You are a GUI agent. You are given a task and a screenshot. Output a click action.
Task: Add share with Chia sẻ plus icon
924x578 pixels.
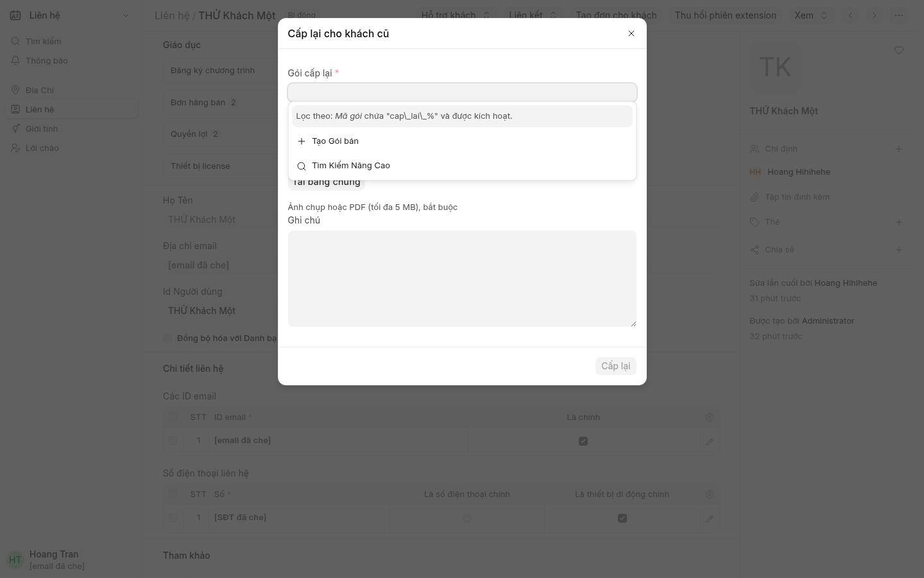point(899,250)
